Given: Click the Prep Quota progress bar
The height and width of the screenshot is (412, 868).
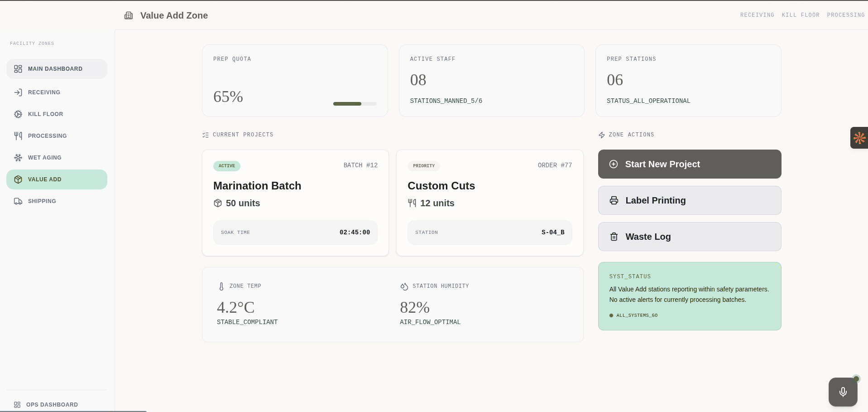Looking at the screenshot, I should [355, 104].
